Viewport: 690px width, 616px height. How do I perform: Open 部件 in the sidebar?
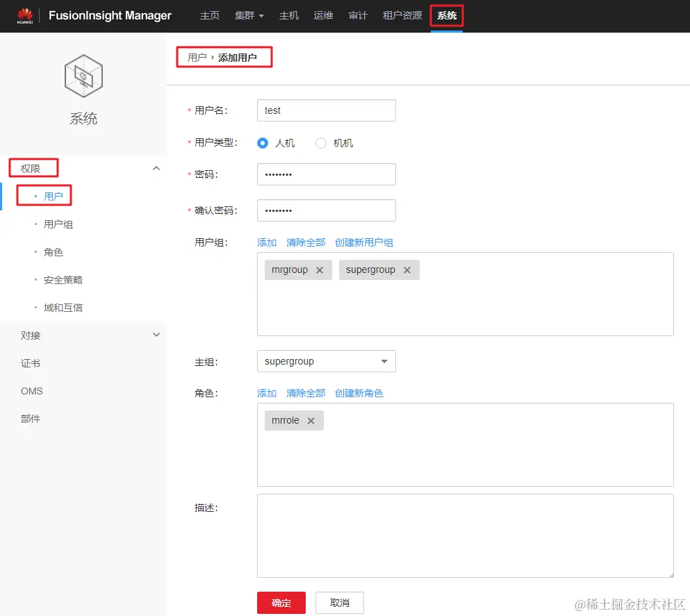click(31, 419)
